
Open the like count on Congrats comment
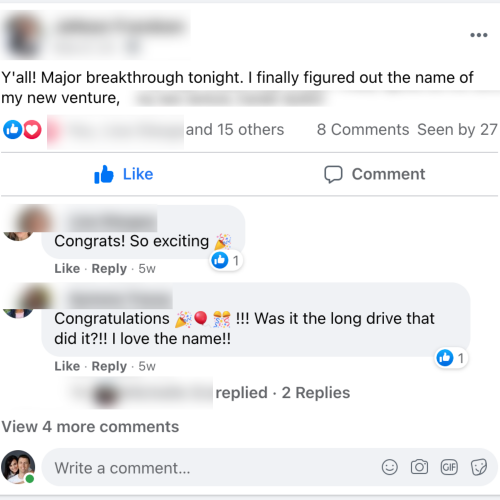(x=226, y=260)
